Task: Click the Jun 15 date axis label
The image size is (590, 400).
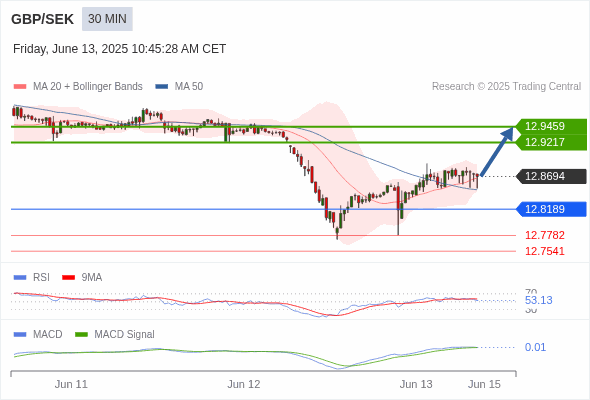Action: coord(484,384)
